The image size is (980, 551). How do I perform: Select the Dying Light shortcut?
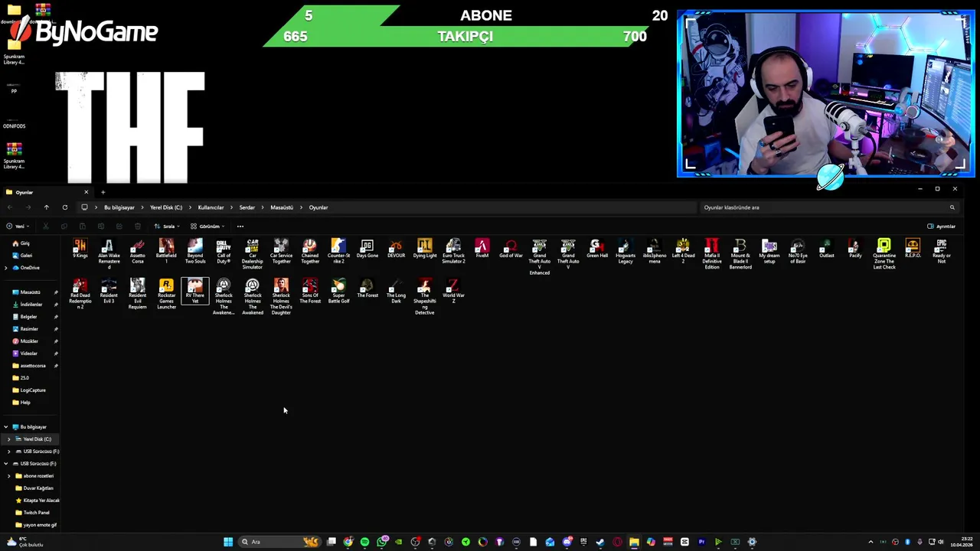point(425,249)
